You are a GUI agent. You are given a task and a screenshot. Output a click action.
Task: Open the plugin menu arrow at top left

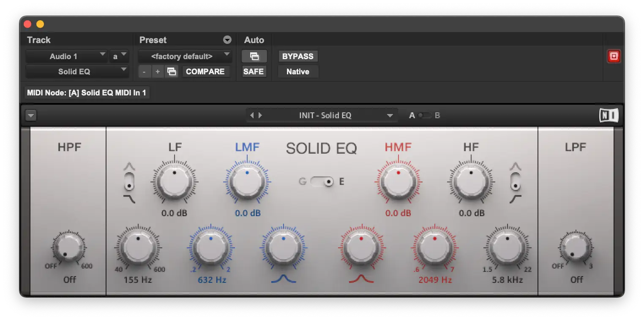point(31,115)
